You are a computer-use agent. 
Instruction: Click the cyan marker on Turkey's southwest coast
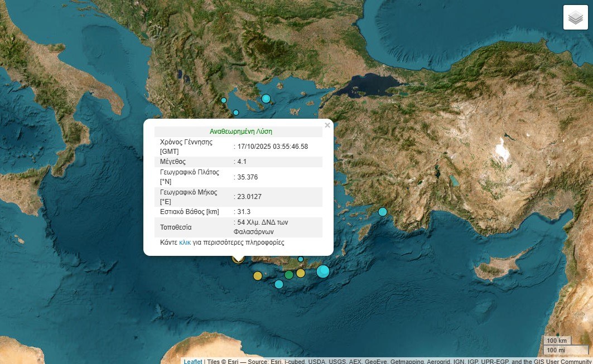point(383,212)
